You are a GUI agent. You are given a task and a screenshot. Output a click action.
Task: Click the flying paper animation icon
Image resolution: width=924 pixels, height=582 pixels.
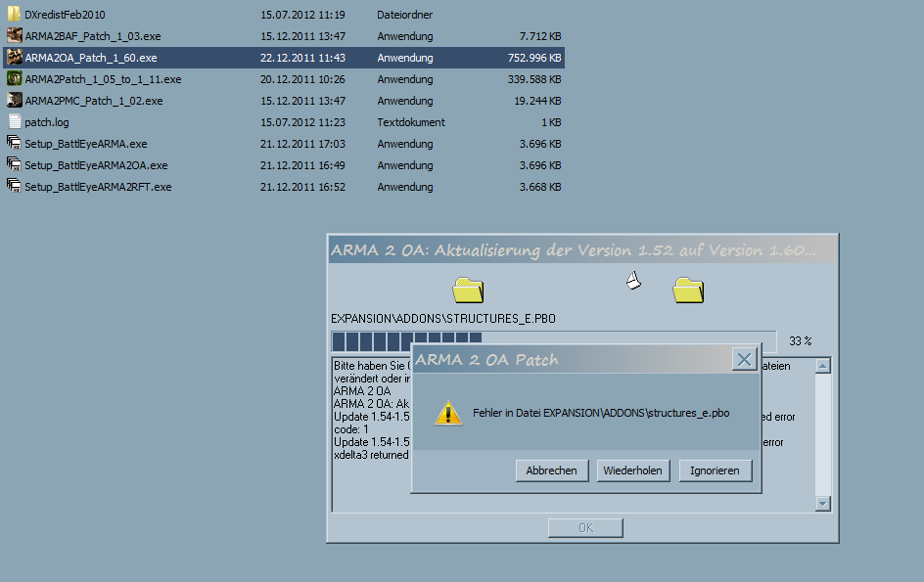(x=633, y=281)
